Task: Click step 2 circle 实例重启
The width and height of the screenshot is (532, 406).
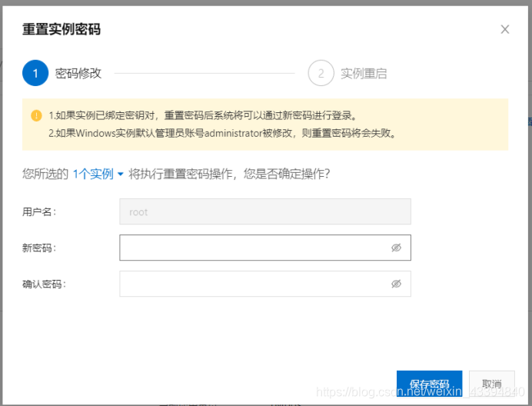Action: point(321,73)
